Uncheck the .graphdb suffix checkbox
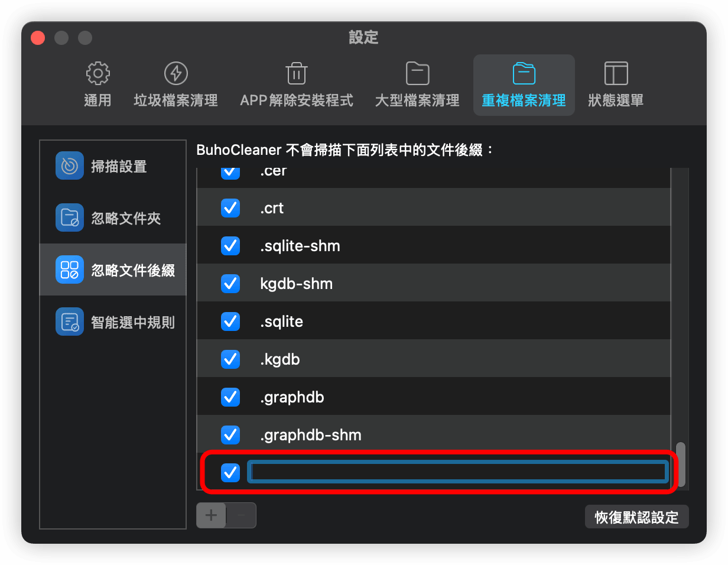 click(x=230, y=397)
